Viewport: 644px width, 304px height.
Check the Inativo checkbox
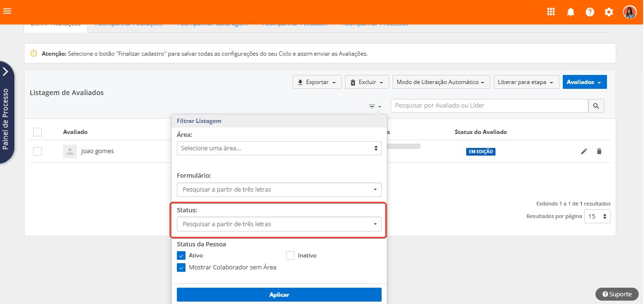(x=290, y=255)
